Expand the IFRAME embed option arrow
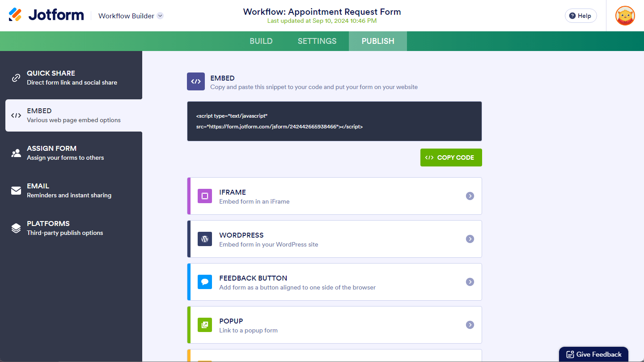Viewport: 644px width, 362px height. pos(470,196)
